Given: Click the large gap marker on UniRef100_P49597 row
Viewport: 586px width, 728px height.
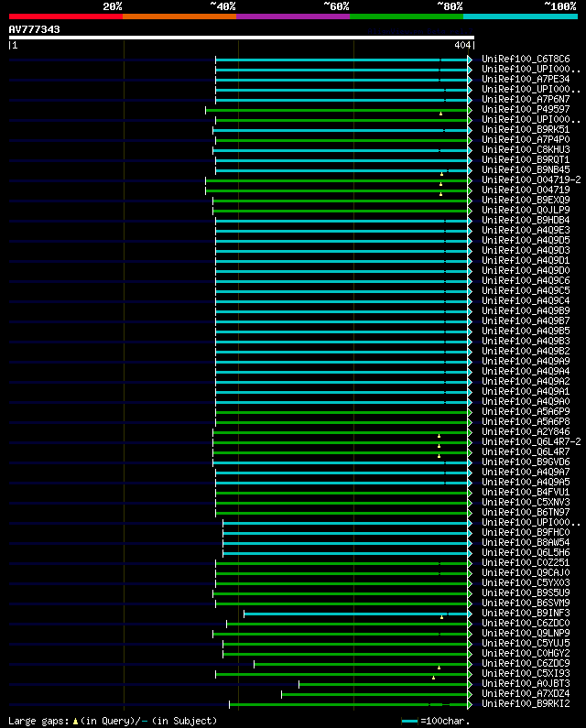Looking at the screenshot, I should tap(440, 114).
